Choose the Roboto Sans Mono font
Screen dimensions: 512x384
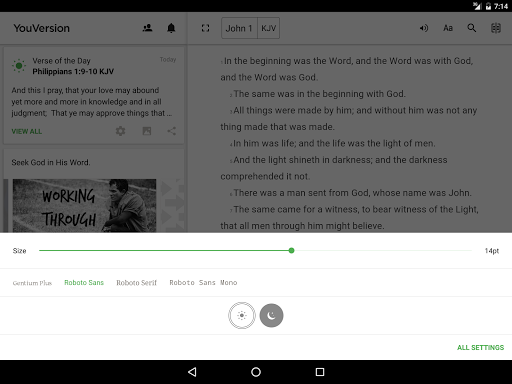point(203,283)
